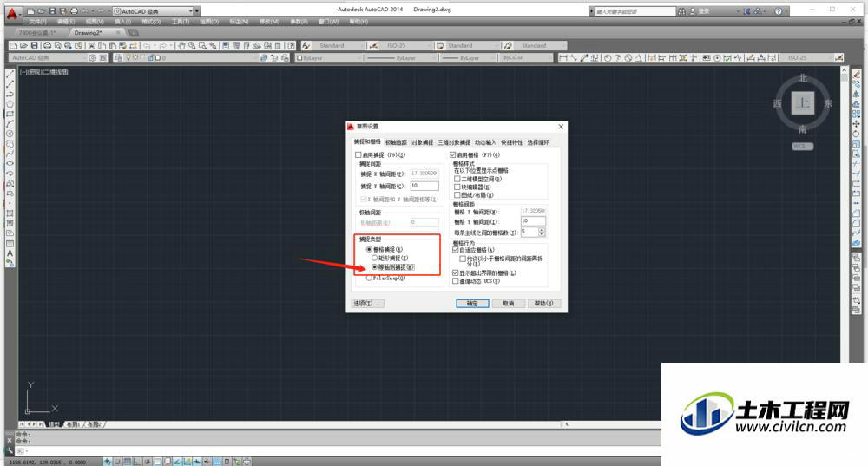Check the 二维模型空间 option
This screenshot has height=466, width=868.
click(457, 179)
